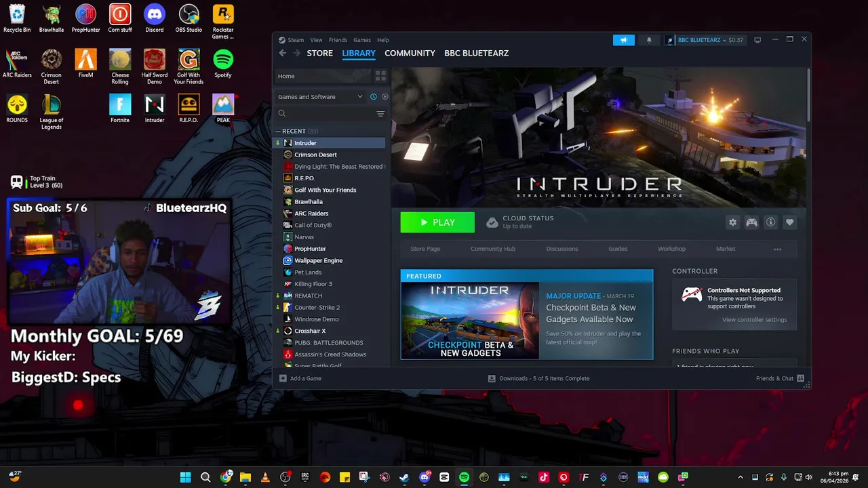This screenshot has height=488, width=868.
Task: Open advanced library filter options
Action: point(380,114)
